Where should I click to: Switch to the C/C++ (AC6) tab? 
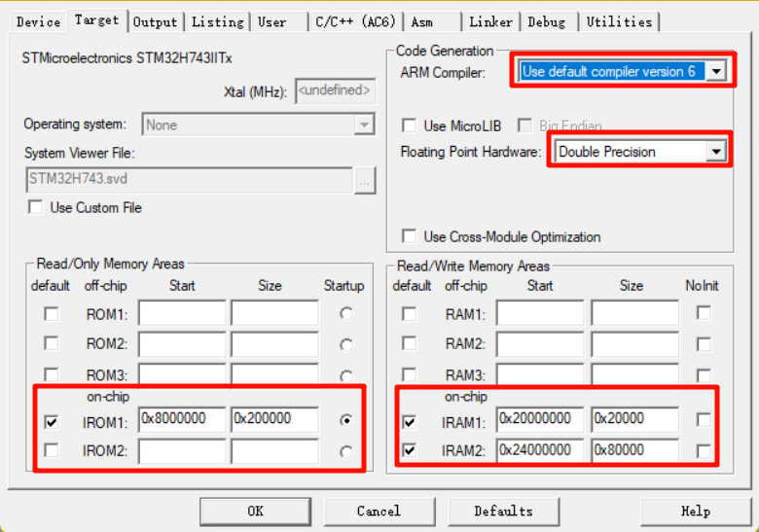click(353, 21)
